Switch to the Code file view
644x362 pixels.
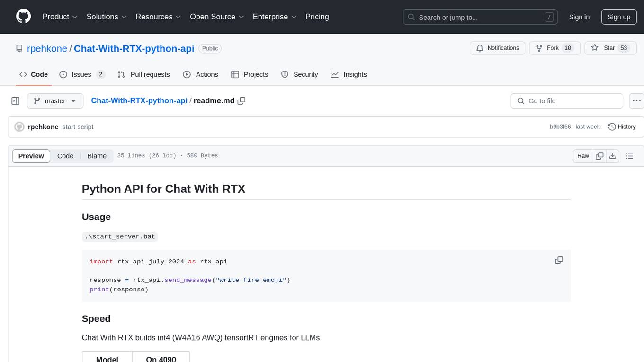point(65,156)
